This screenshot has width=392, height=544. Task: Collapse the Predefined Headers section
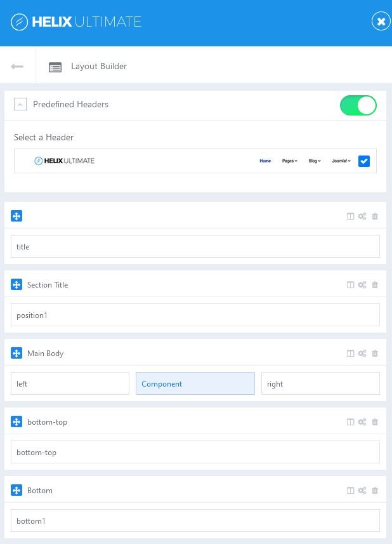tap(20, 105)
